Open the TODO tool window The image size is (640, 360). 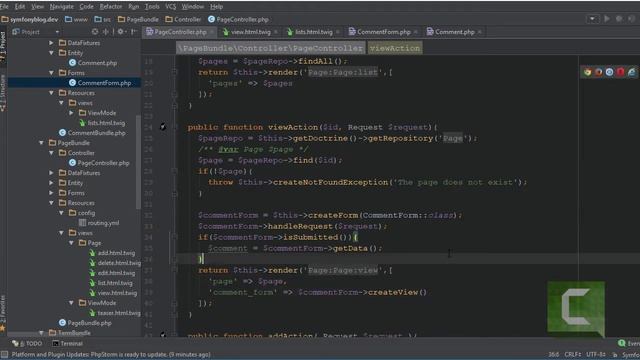(x=27, y=343)
